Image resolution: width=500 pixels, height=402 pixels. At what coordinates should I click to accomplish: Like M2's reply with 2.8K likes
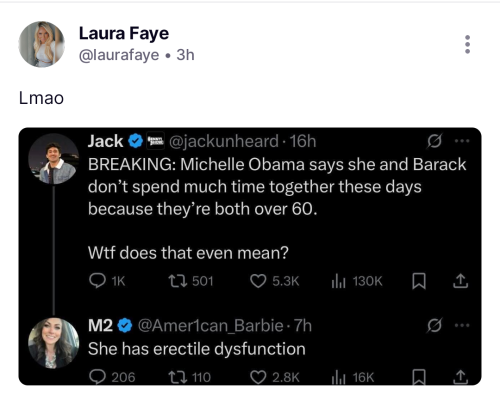(258, 377)
